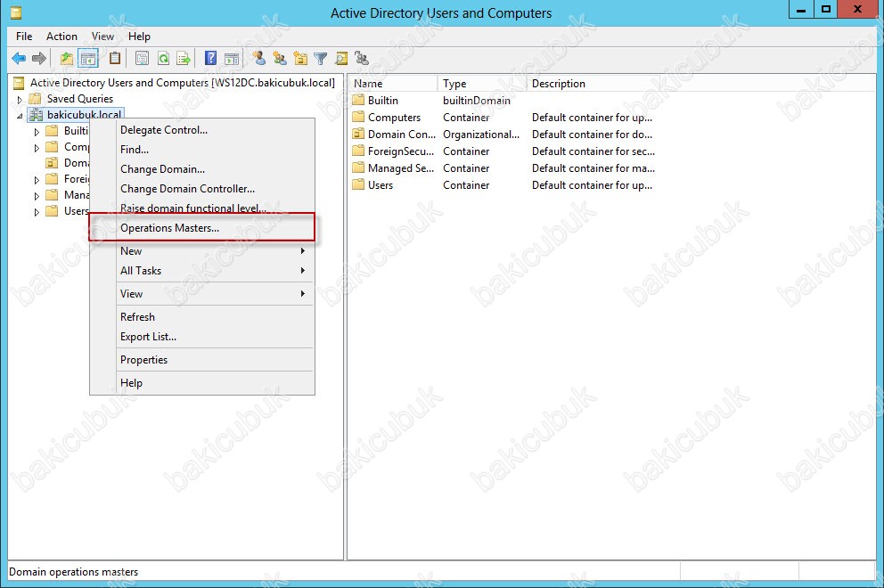Image resolution: width=884 pixels, height=588 pixels.
Task: Collapse the bakicubuk.local domain node
Action: tap(20, 116)
